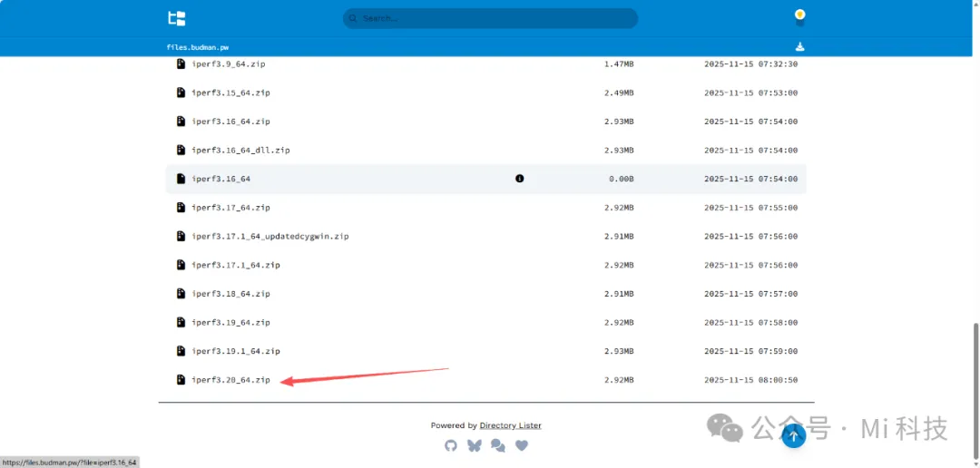Image resolution: width=980 pixels, height=468 pixels.
Task: Click the 0.00B size of iperf3.16_64
Action: [622, 179]
